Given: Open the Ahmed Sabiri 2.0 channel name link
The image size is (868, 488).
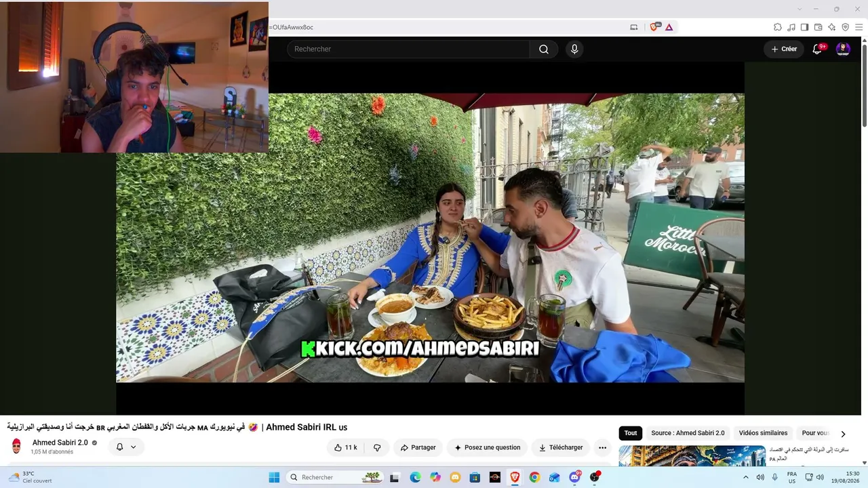Looking at the screenshot, I should coord(60,443).
